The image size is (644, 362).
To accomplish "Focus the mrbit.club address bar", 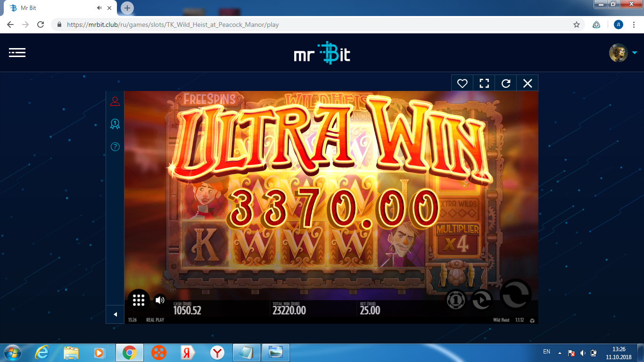I will [x=318, y=25].
